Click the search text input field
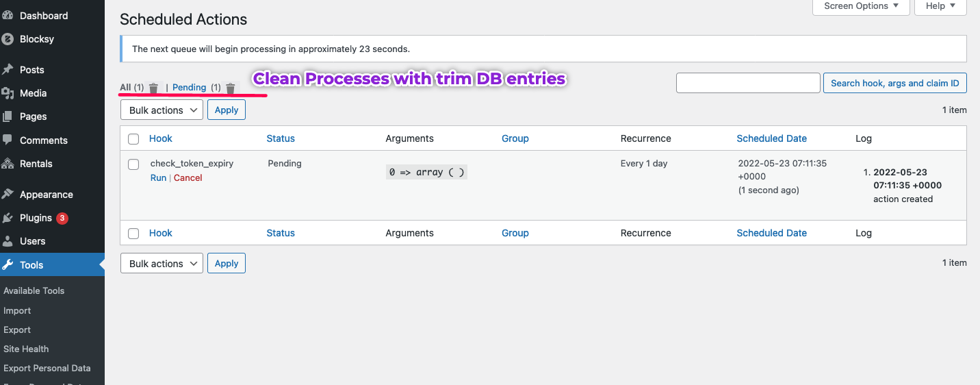This screenshot has width=980, height=385. 748,84
